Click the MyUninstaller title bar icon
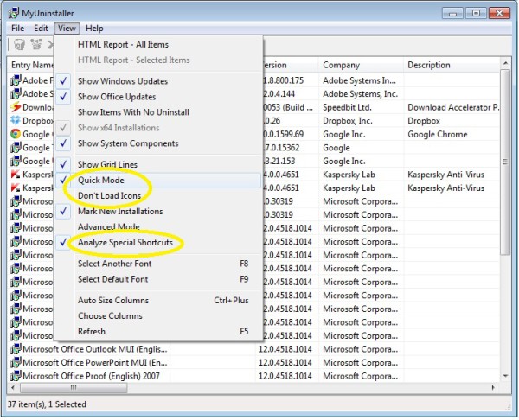 (14, 13)
